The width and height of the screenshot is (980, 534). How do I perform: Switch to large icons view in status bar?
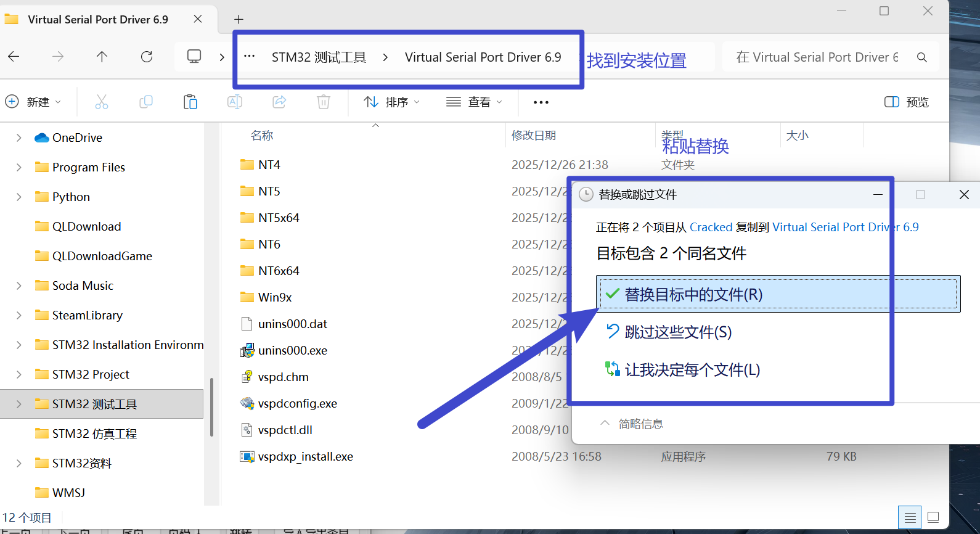pos(933,517)
